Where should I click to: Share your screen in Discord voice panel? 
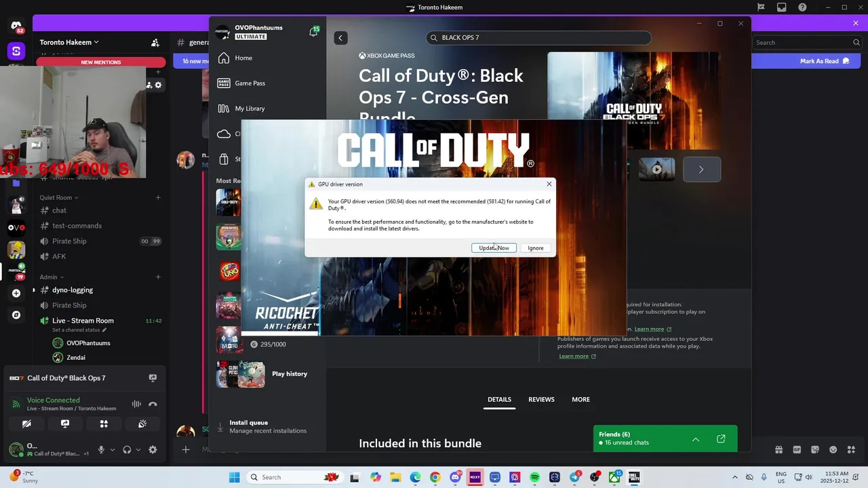(65, 424)
